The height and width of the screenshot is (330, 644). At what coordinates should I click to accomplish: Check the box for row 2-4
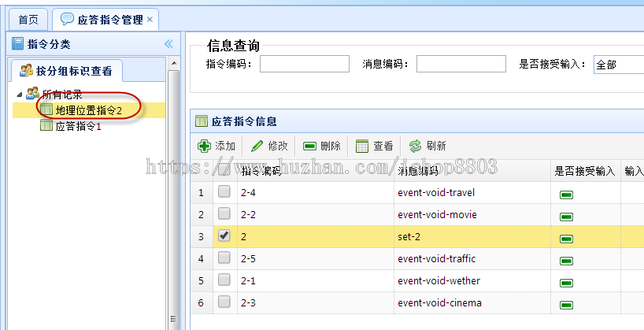pos(224,191)
